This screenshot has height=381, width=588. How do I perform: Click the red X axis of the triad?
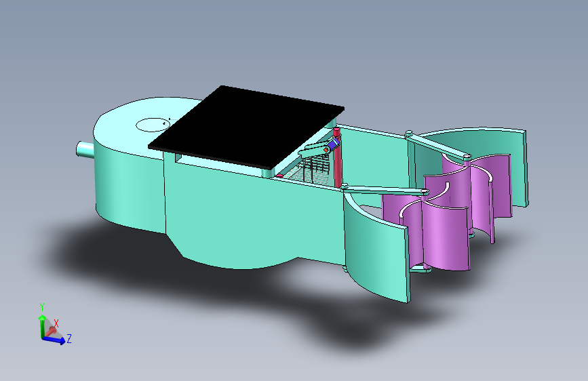[51, 331]
